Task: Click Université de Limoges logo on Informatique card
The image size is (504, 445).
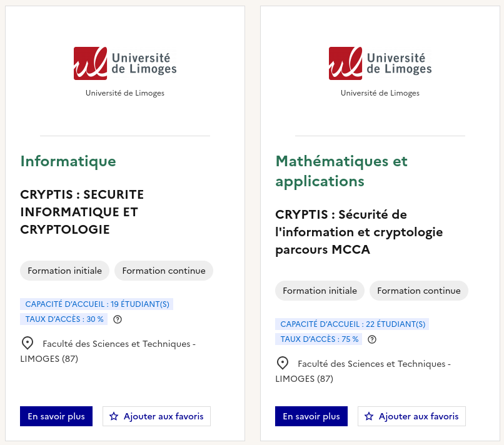Action: pyautogui.click(x=125, y=63)
